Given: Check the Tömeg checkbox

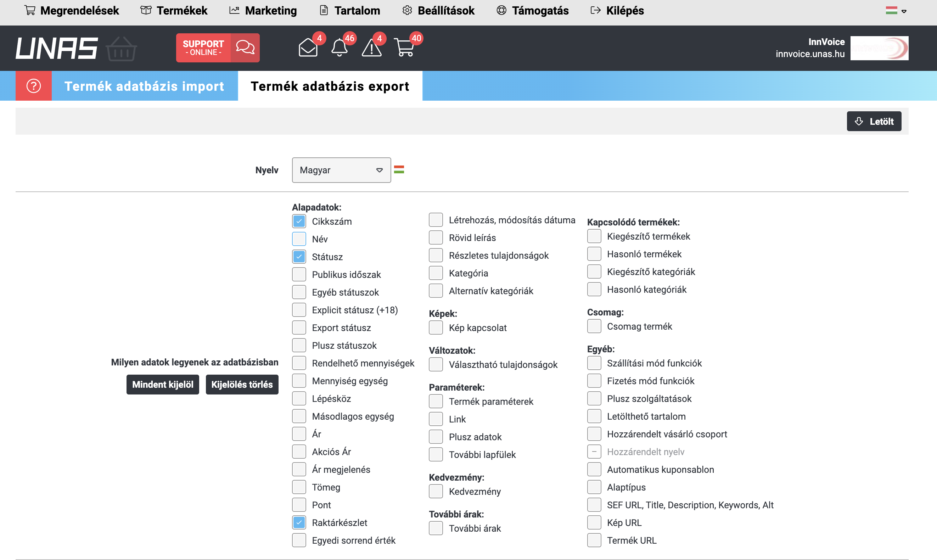Looking at the screenshot, I should [x=299, y=487].
